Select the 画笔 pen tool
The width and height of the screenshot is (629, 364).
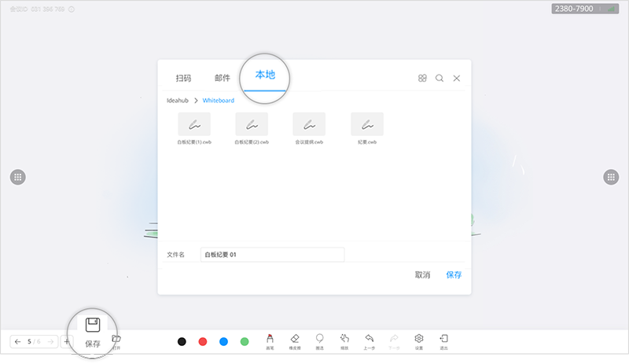270,339
